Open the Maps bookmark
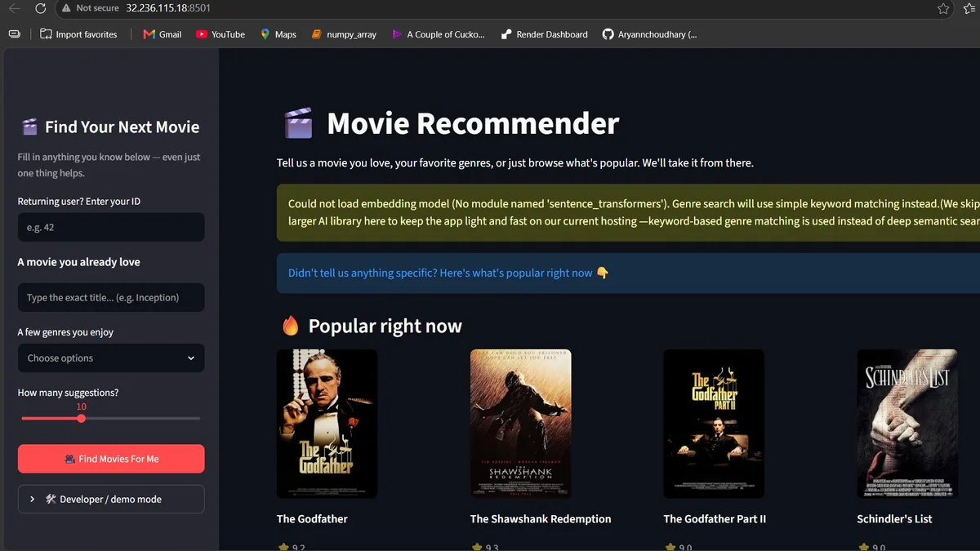The image size is (980, 551). click(x=278, y=34)
